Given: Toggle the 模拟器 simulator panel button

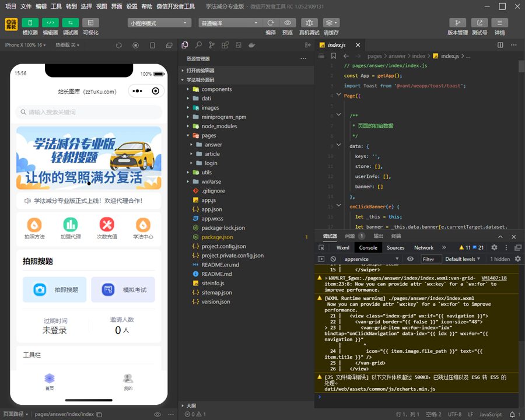Looking at the screenshot, I should (30, 23).
